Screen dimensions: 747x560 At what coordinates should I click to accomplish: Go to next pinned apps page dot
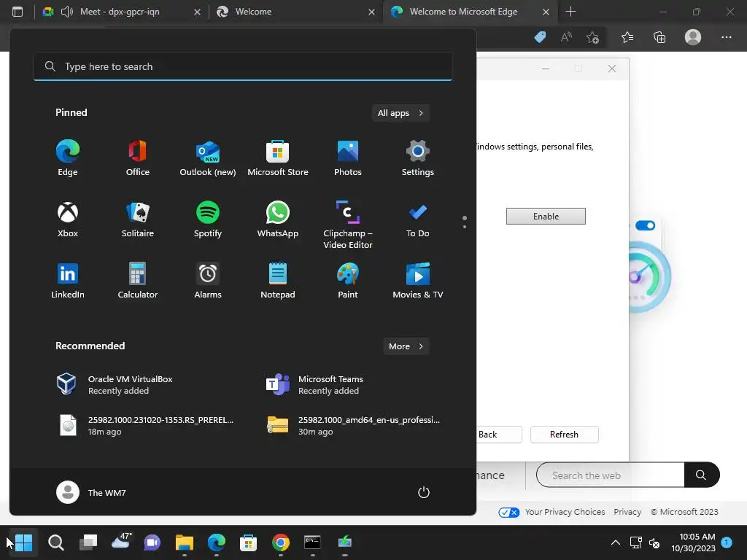tap(465, 227)
